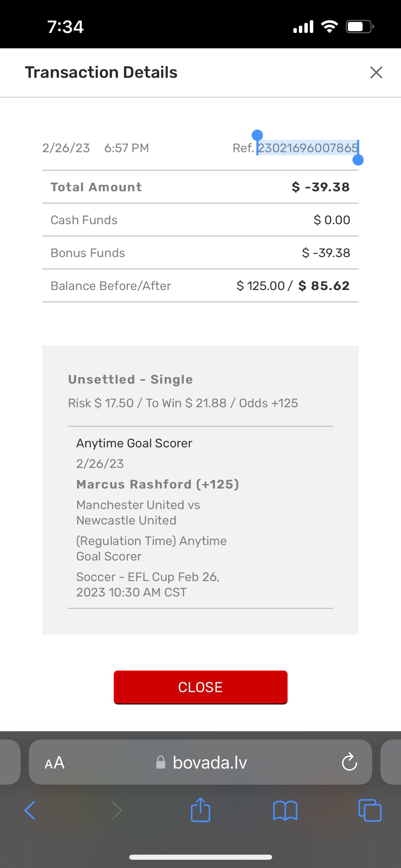Reload the bovada.lv page

click(349, 762)
